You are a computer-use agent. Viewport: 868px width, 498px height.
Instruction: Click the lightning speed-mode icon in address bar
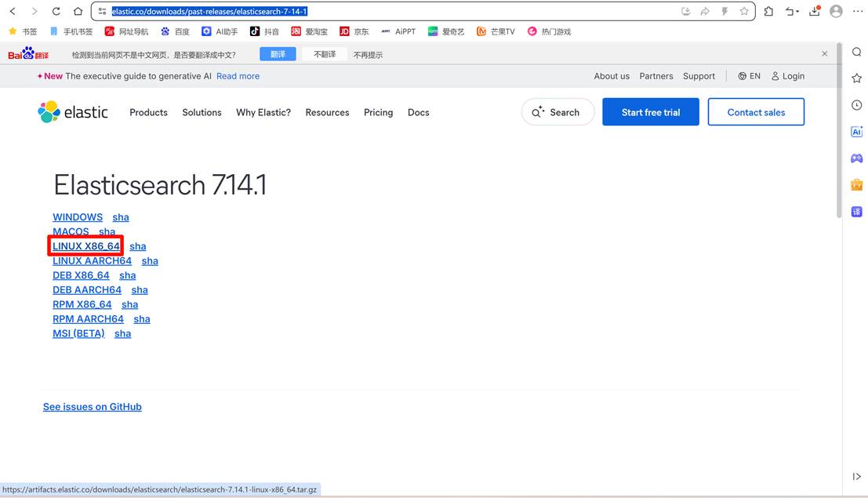725,11
